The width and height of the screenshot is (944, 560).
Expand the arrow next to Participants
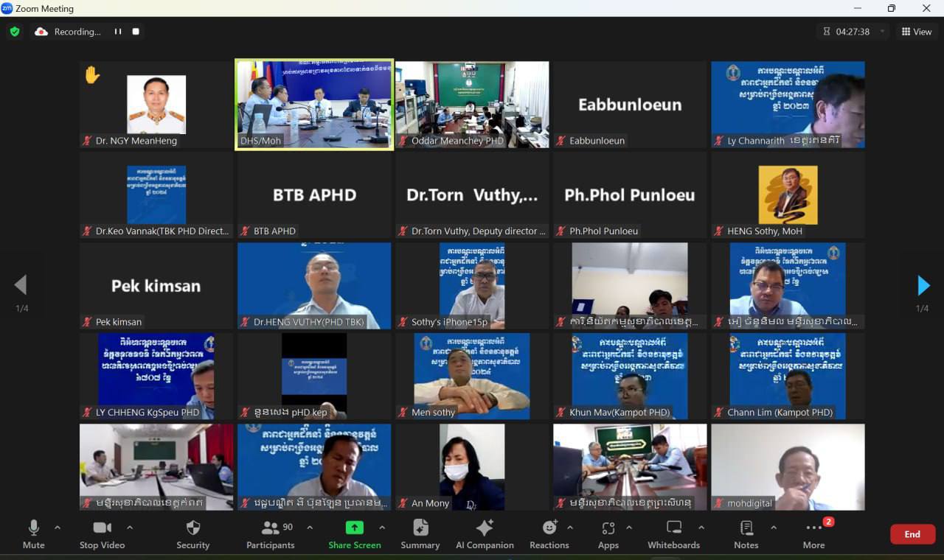[x=310, y=528]
